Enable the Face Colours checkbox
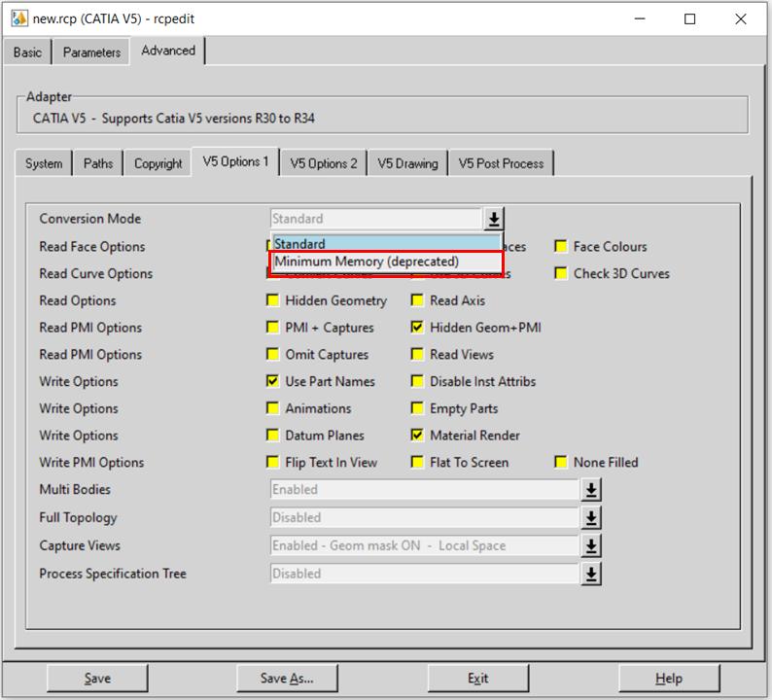This screenshot has height=700, width=772. tap(560, 246)
